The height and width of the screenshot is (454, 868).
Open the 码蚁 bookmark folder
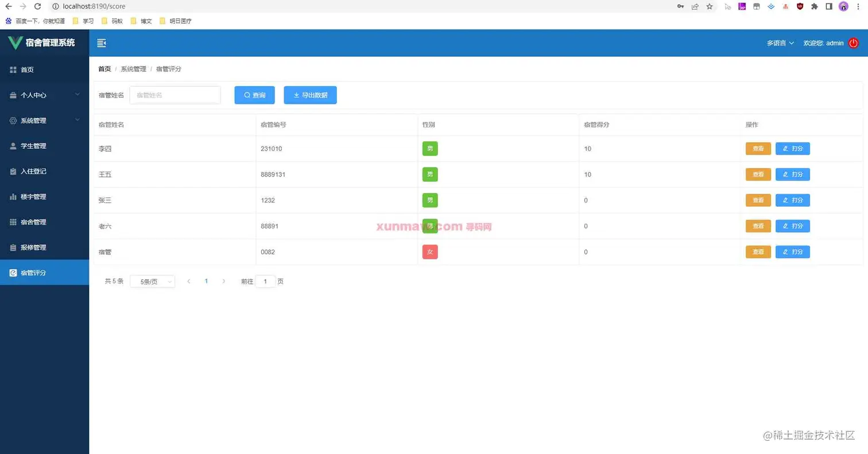click(112, 21)
